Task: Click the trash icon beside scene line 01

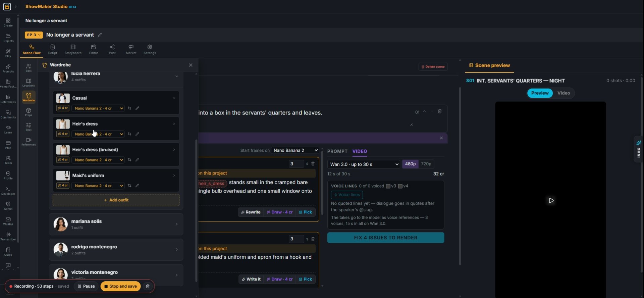Action: [x=440, y=111]
